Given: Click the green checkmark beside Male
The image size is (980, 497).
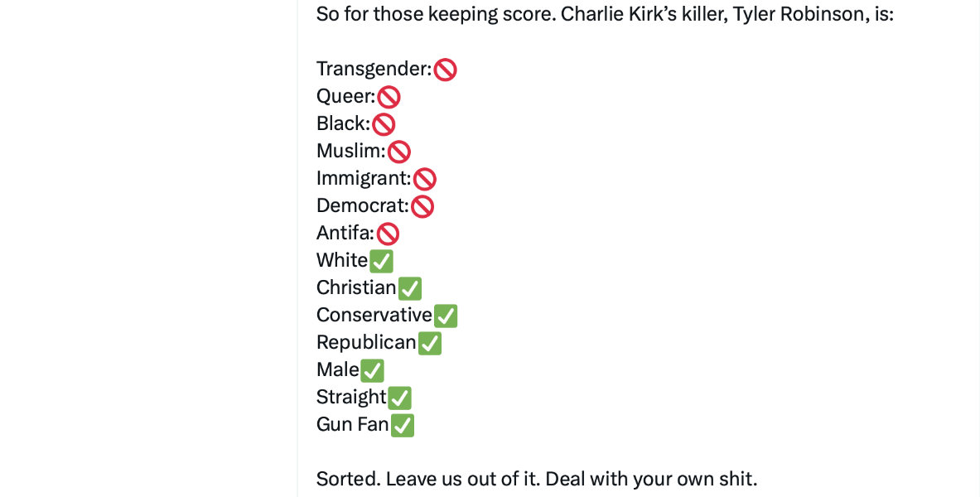Looking at the screenshot, I should 373,370.
